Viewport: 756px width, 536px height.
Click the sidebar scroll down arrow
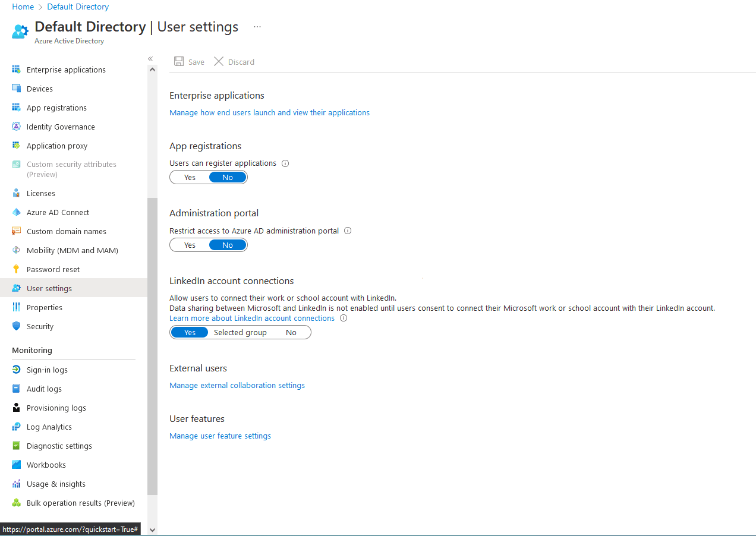pos(152,529)
